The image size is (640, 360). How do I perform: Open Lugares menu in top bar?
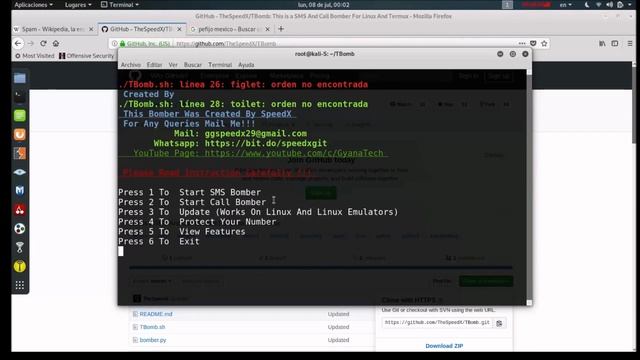78,5
